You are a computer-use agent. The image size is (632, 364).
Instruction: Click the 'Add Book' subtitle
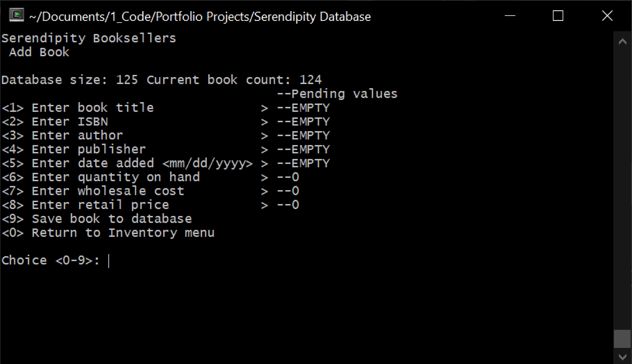point(39,52)
